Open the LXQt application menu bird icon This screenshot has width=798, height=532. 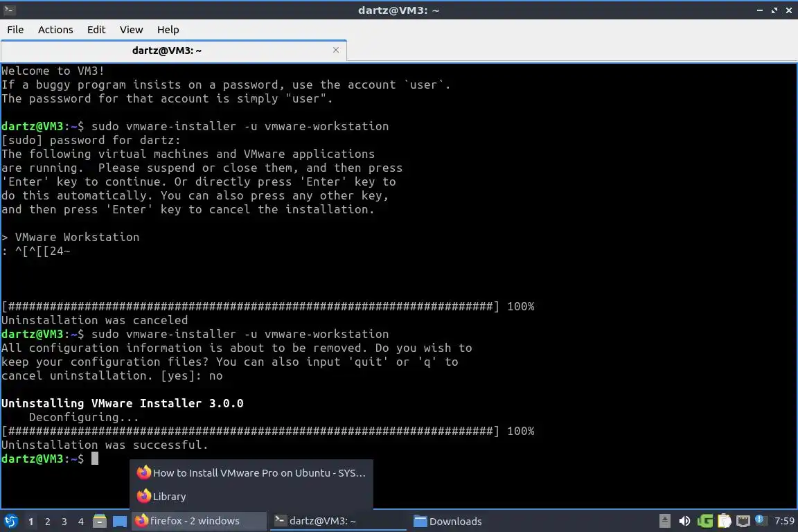10,521
